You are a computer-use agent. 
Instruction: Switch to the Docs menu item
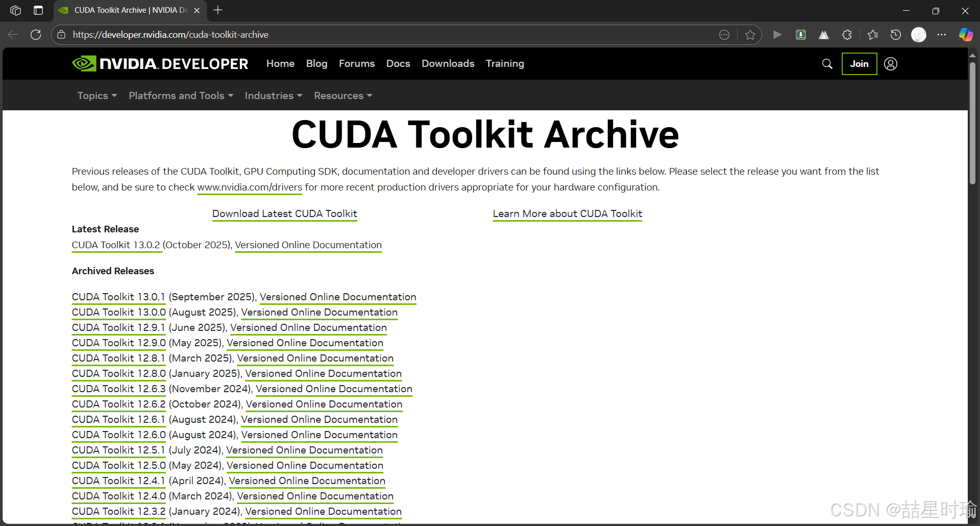tap(398, 63)
